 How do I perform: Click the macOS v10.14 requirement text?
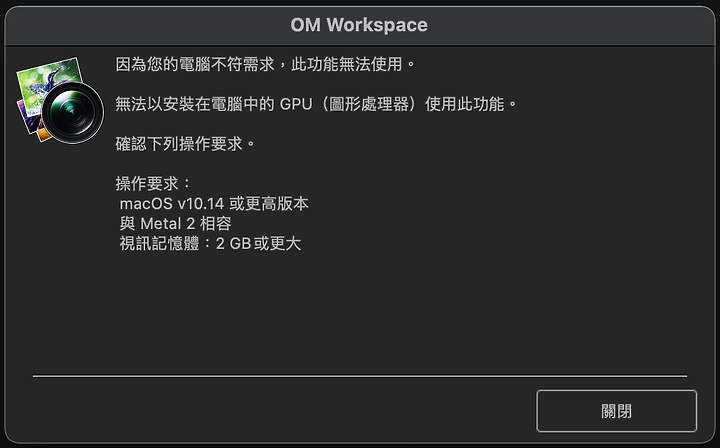(x=172, y=204)
